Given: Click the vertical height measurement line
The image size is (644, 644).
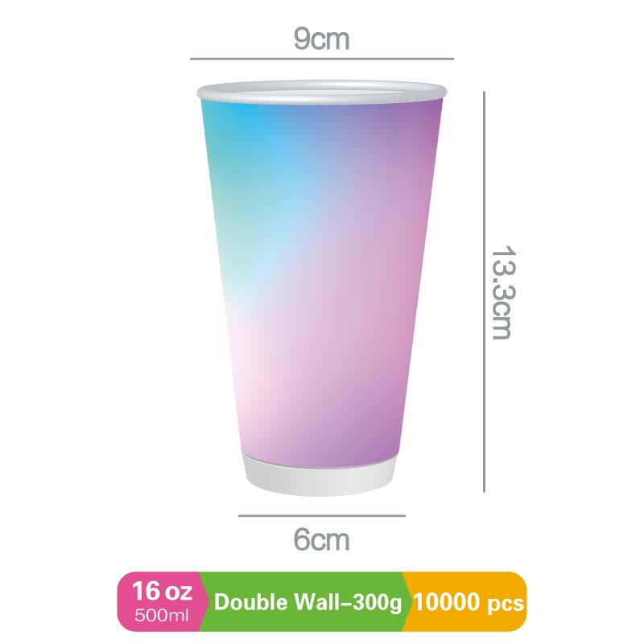Looking at the screenshot, I should (485, 291).
